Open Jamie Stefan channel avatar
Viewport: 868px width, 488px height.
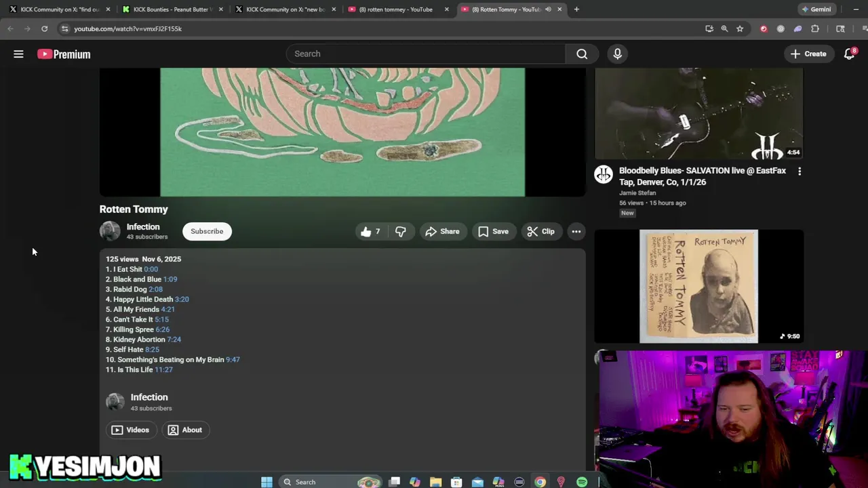pos(604,175)
